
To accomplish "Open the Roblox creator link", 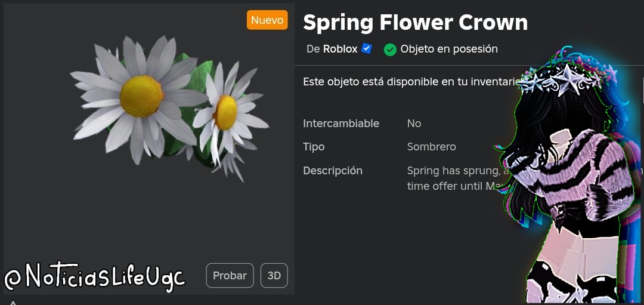I will (340, 49).
